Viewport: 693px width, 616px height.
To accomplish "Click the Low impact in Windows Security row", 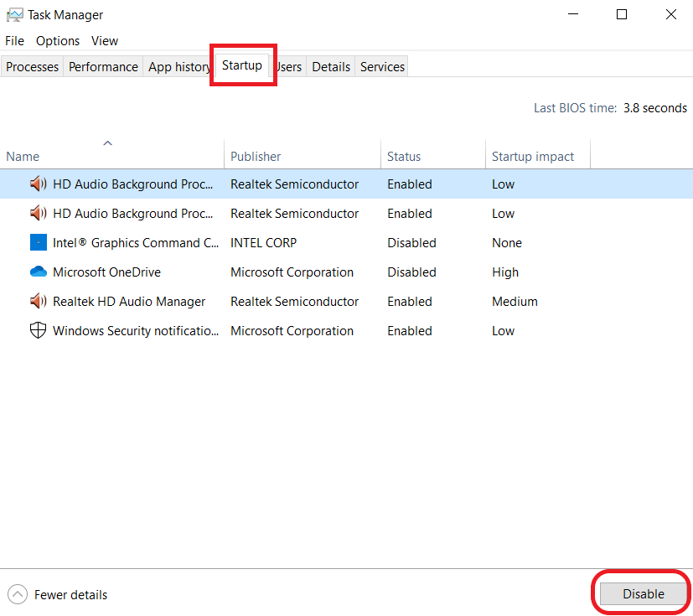I will click(503, 330).
